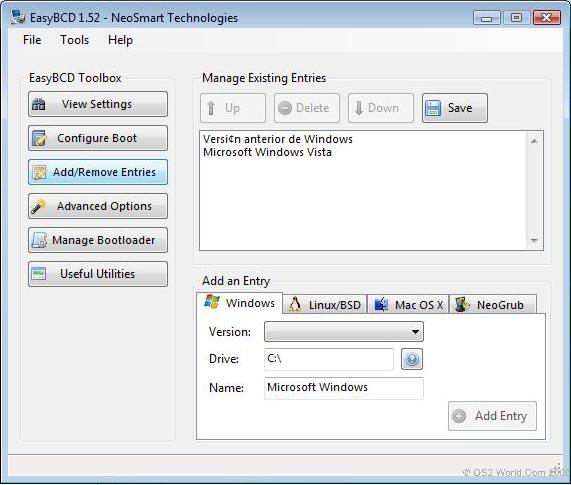
Task: Move the entry Up in the list
Action: [233, 108]
